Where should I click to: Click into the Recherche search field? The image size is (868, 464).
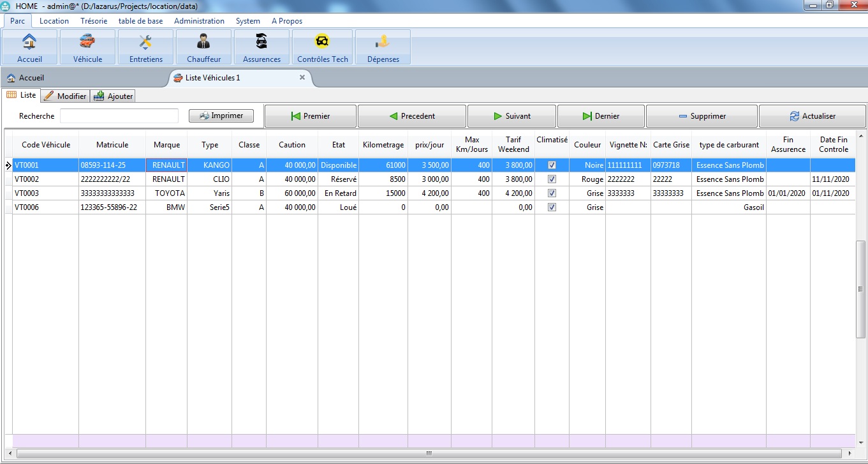(x=119, y=116)
